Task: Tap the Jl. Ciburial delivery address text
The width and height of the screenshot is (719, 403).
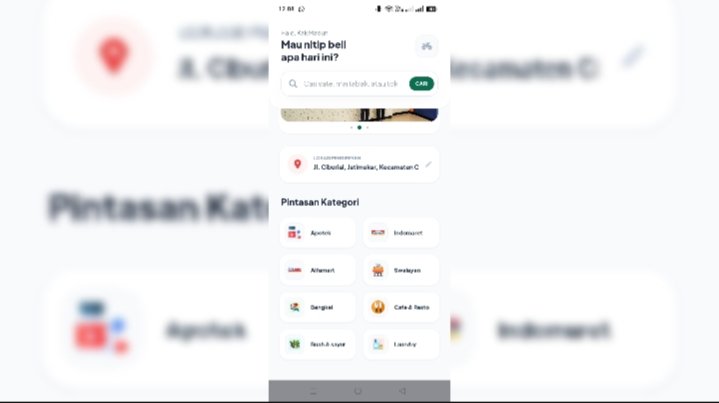Action: click(x=366, y=167)
